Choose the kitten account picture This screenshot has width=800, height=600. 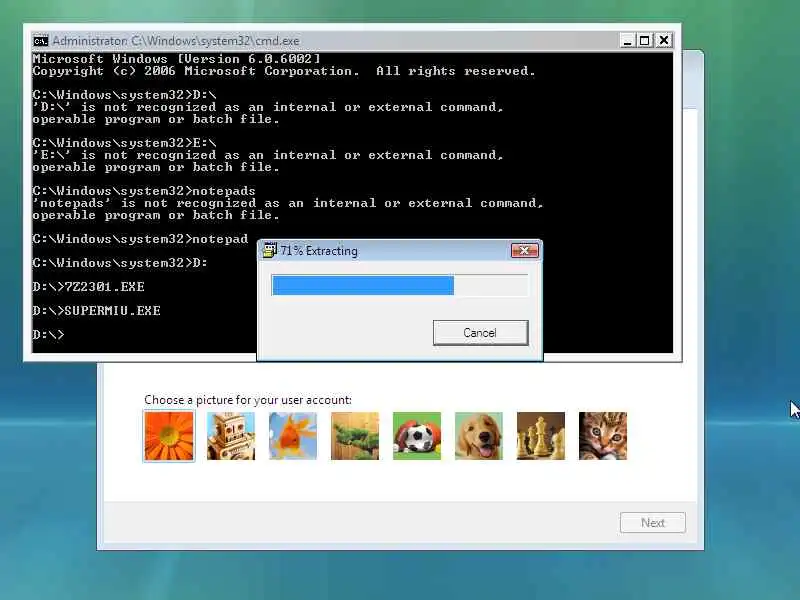(603, 436)
